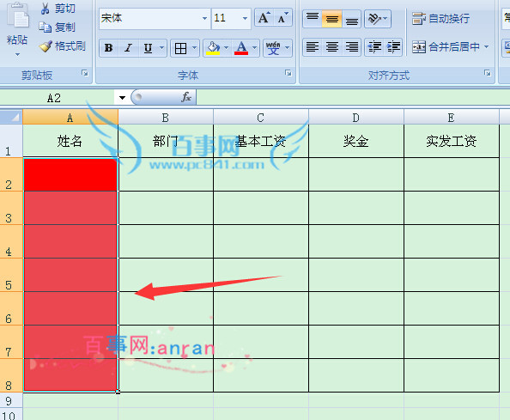Toggle middle vertical alignment button

(331, 19)
